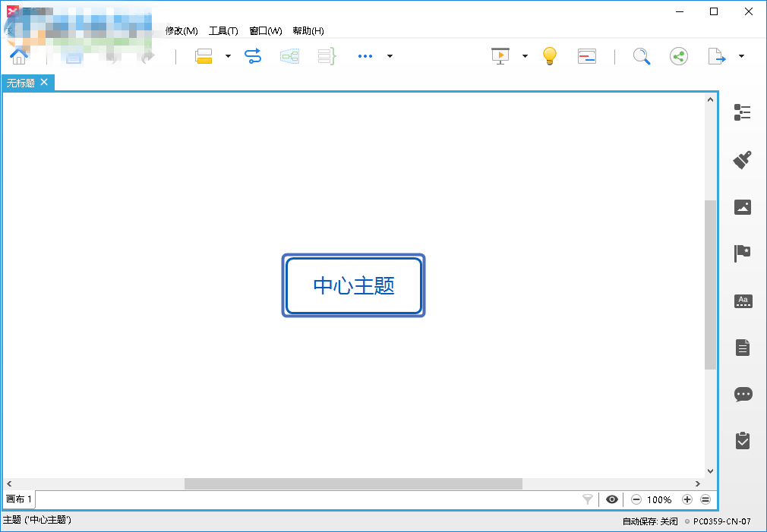The height and width of the screenshot is (532, 767).
Task: Open the notes panel in the sidebar
Action: point(743,348)
